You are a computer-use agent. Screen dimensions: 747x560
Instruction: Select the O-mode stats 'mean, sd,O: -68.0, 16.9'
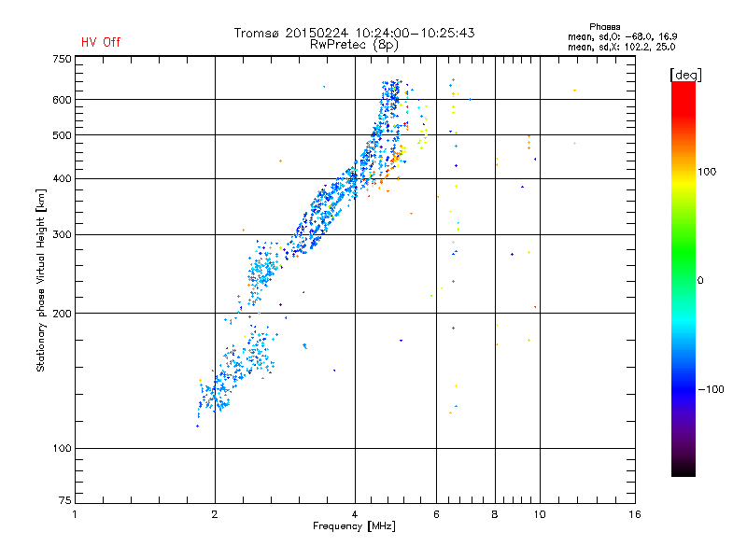pos(622,37)
